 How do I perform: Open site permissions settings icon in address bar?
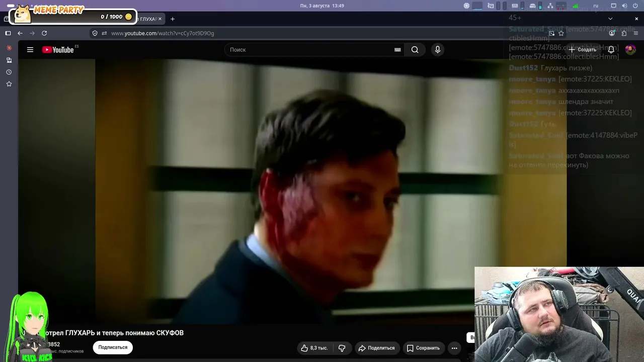[x=104, y=33]
